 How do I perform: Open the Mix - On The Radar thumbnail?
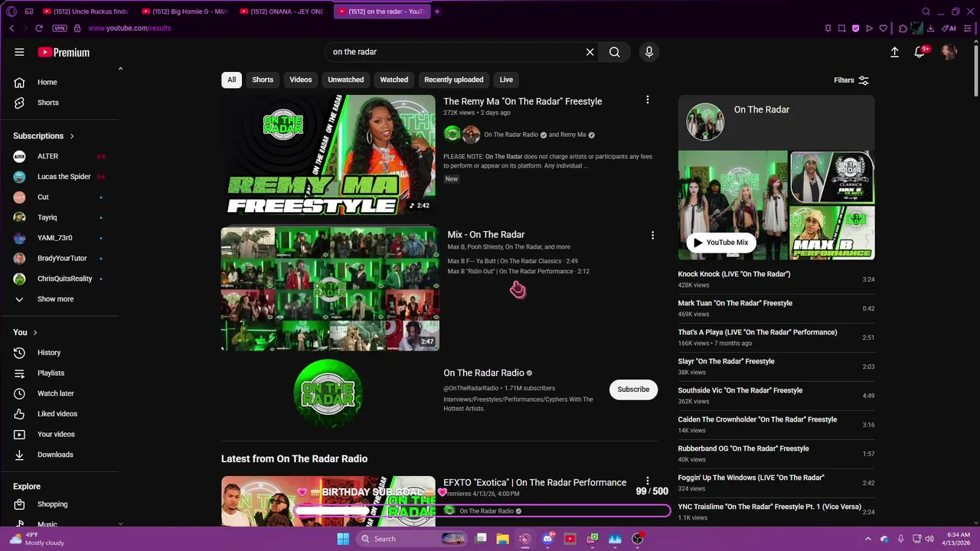point(330,289)
